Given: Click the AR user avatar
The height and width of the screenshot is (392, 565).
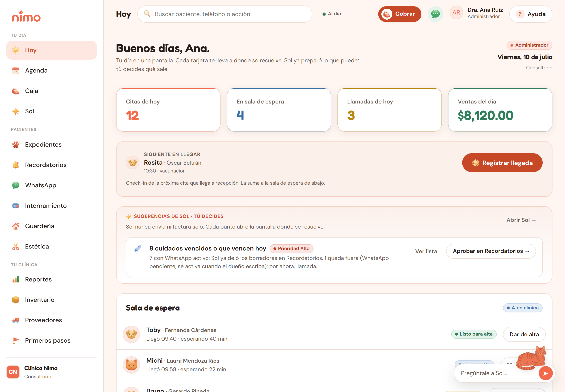Looking at the screenshot, I should [x=456, y=13].
